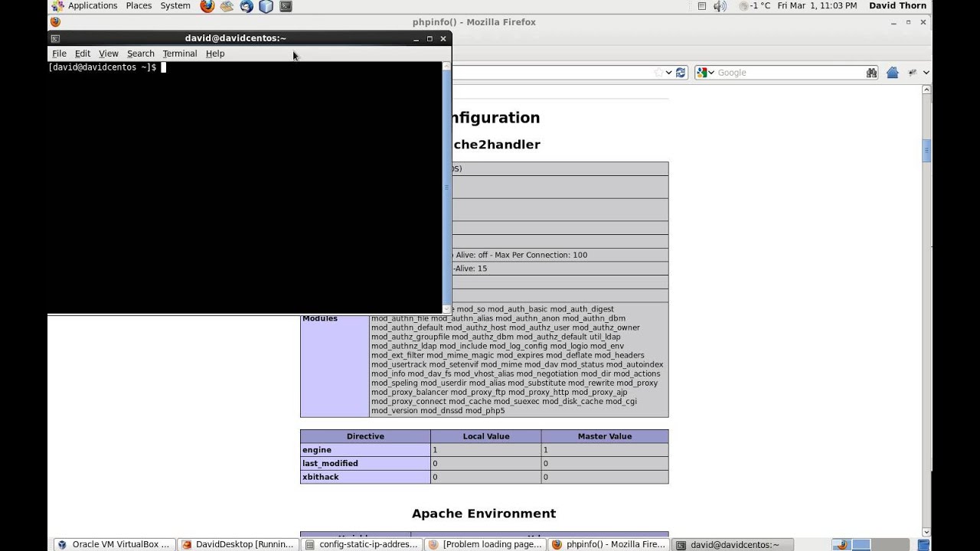980x551 pixels.
Task: Open the weather applet showing -1 °C
Action: tap(755, 6)
